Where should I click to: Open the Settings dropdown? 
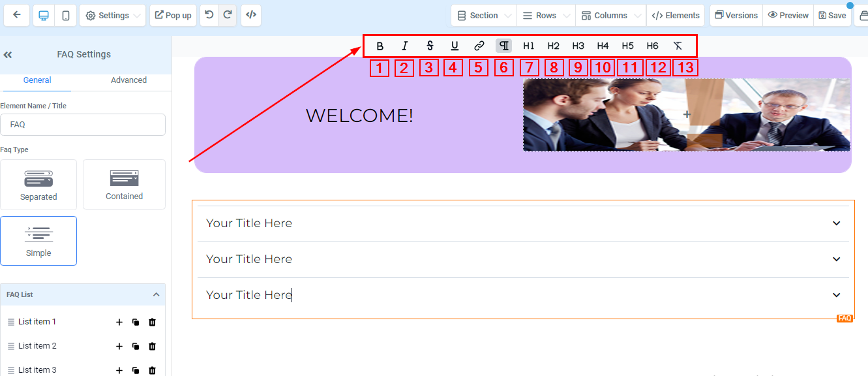tap(113, 16)
